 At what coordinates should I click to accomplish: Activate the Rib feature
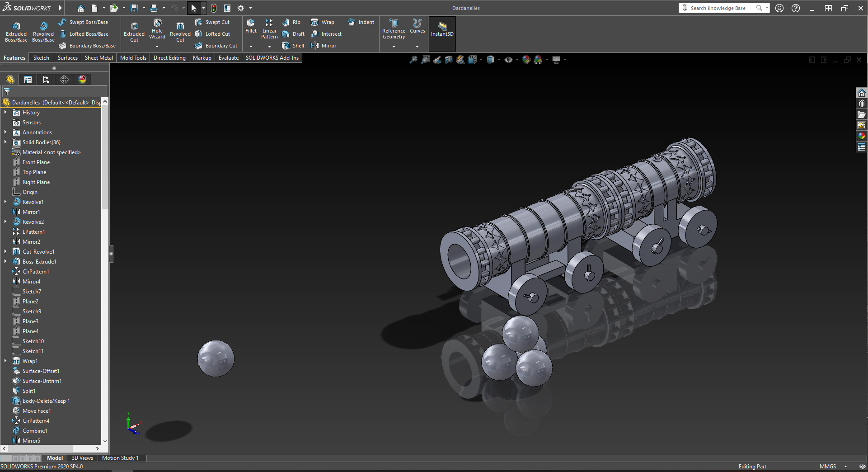coord(291,22)
